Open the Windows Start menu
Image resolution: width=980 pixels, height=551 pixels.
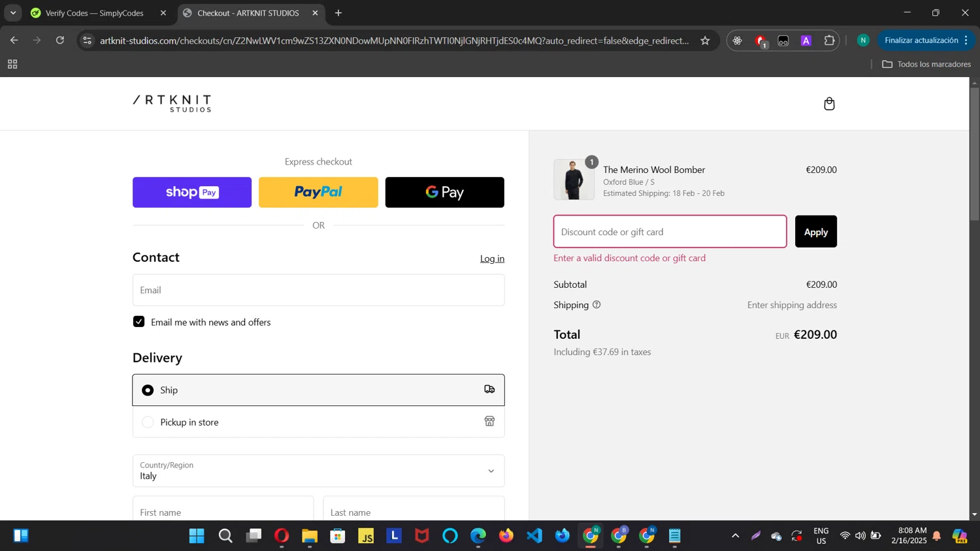coord(197,536)
